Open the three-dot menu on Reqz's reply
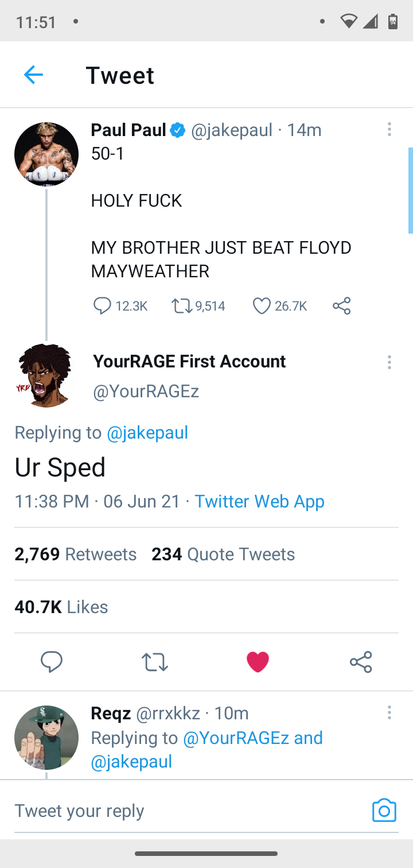413x868 pixels. [389, 712]
